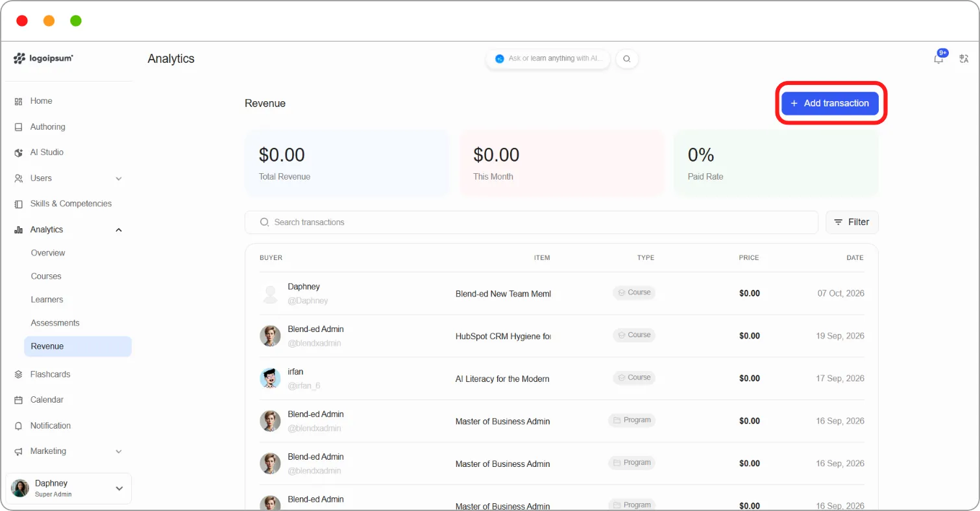Click the BUYER column header
980x511 pixels.
tap(271, 258)
